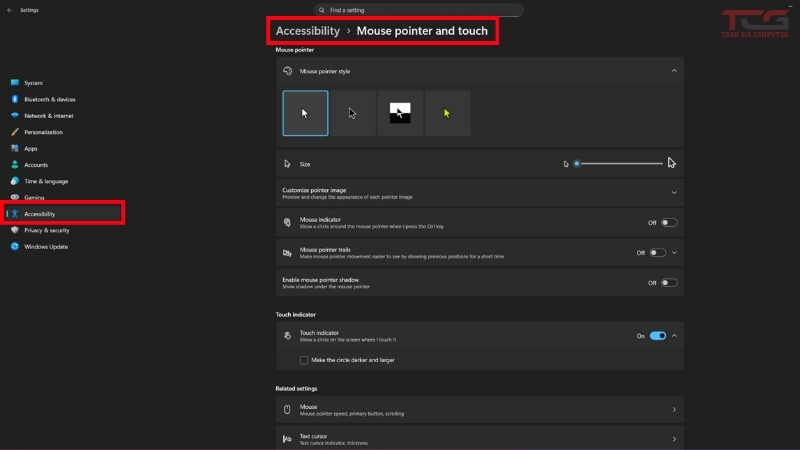The height and width of the screenshot is (450, 800).
Task: Click the Accessibility breadcrumb link
Action: click(308, 31)
